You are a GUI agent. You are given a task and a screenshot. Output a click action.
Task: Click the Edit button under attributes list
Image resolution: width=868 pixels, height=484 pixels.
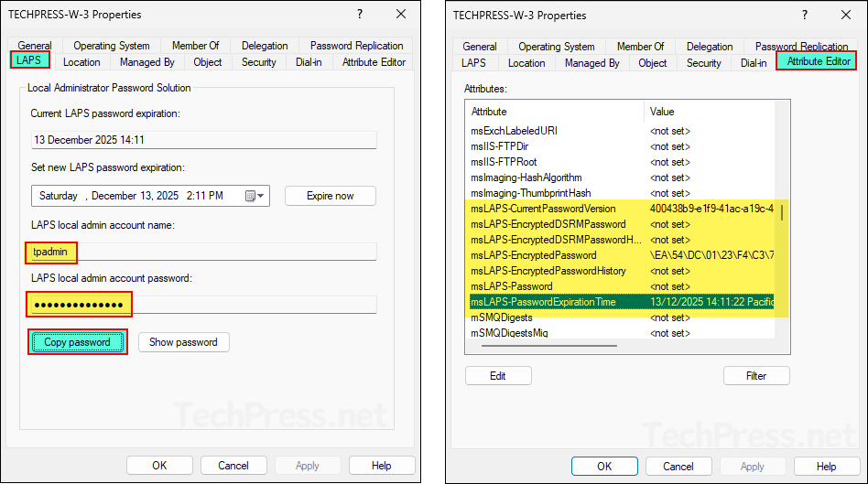(x=498, y=376)
